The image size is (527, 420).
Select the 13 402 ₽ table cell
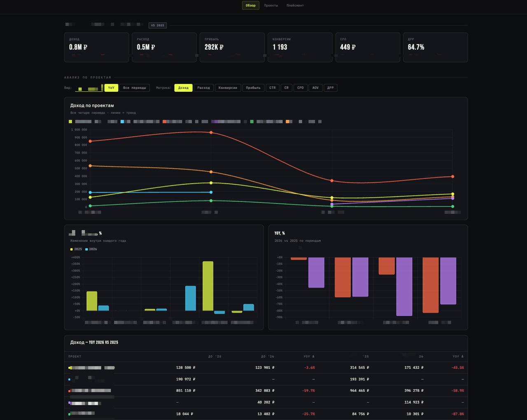266,414
